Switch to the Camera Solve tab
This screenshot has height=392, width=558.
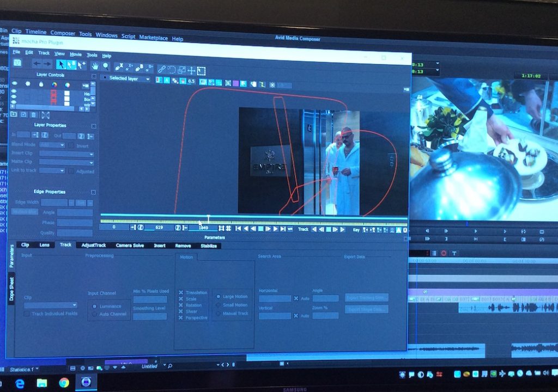click(130, 246)
